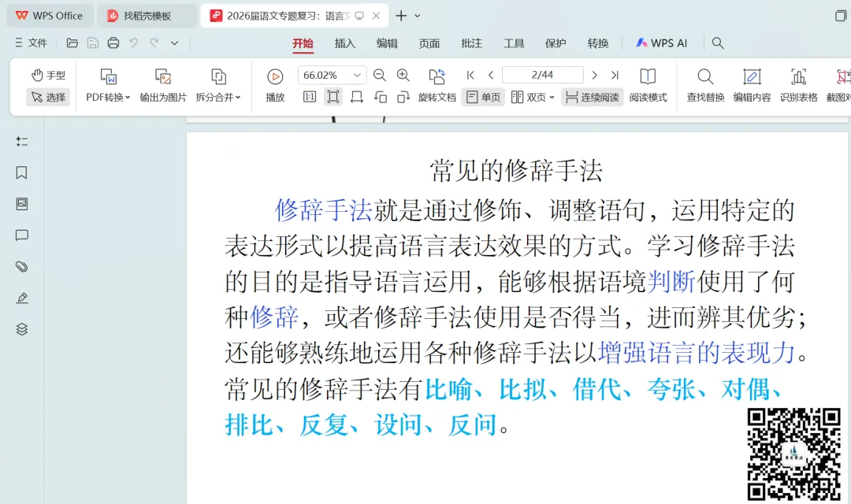Click the ribbon search magnifier icon
The image size is (851, 504).
tap(718, 43)
